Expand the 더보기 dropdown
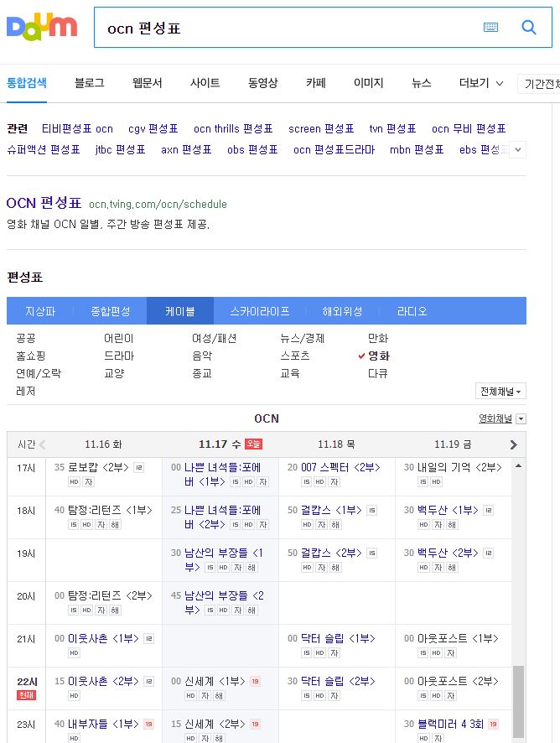 tap(481, 83)
